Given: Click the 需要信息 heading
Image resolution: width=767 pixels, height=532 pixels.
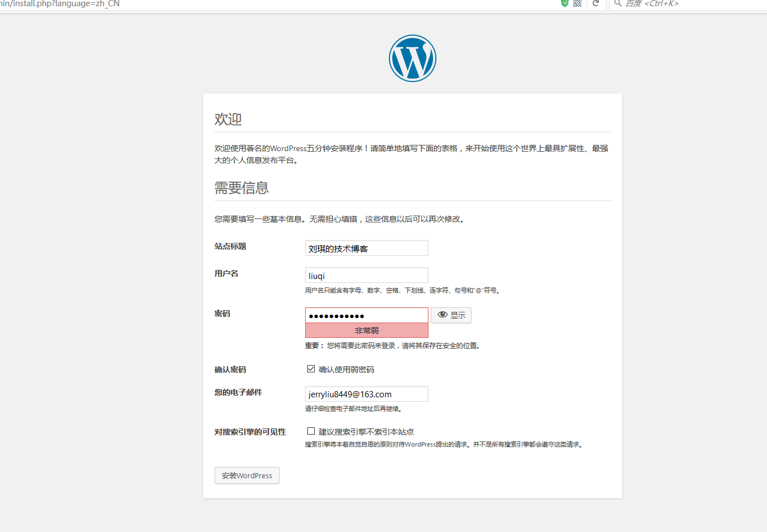Looking at the screenshot, I should pyautogui.click(x=242, y=188).
